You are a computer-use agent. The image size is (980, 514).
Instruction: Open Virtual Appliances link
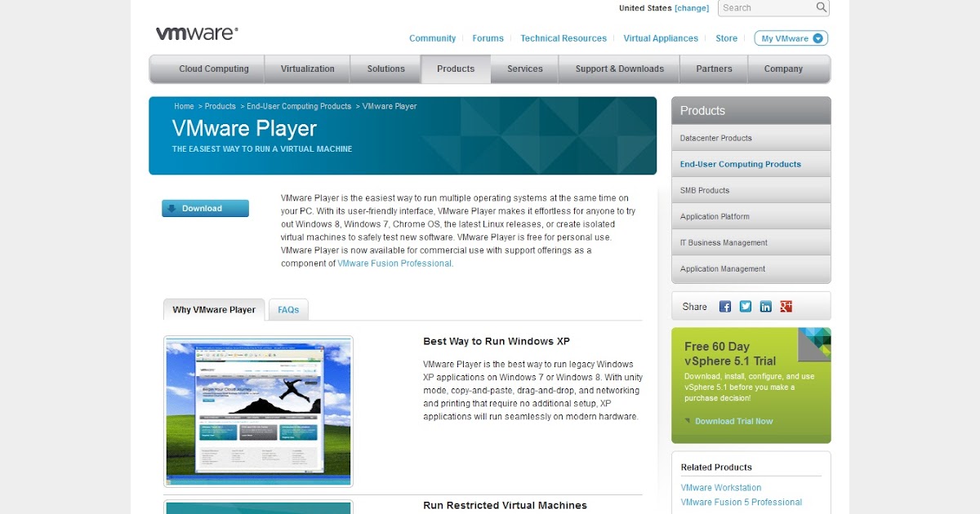[661, 38]
